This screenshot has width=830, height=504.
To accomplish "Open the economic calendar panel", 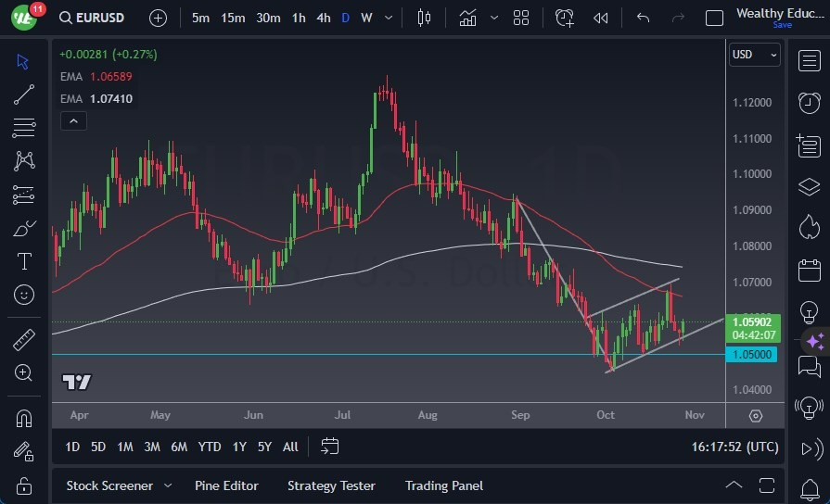I will point(810,271).
